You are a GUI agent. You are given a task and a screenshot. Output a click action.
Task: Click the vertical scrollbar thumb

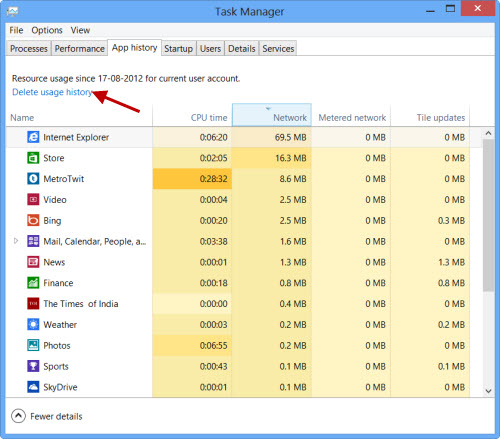pyautogui.click(x=488, y=215)
